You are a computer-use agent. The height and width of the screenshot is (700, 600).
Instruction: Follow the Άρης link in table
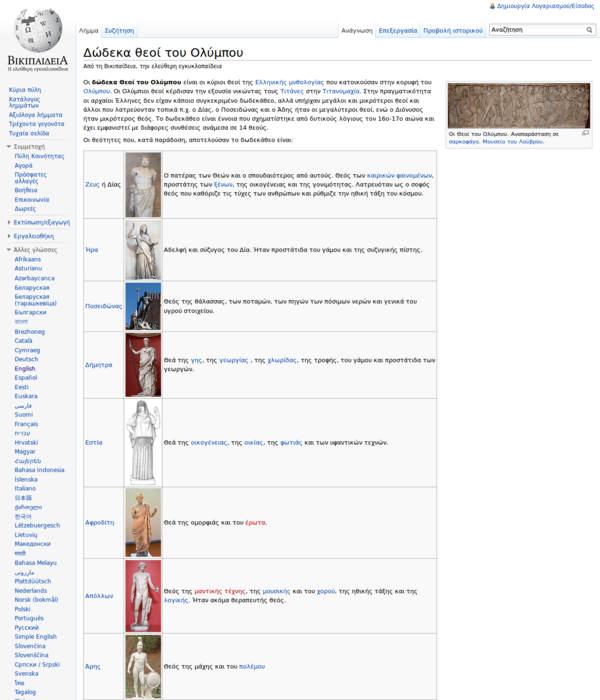(x=93, y=667)
